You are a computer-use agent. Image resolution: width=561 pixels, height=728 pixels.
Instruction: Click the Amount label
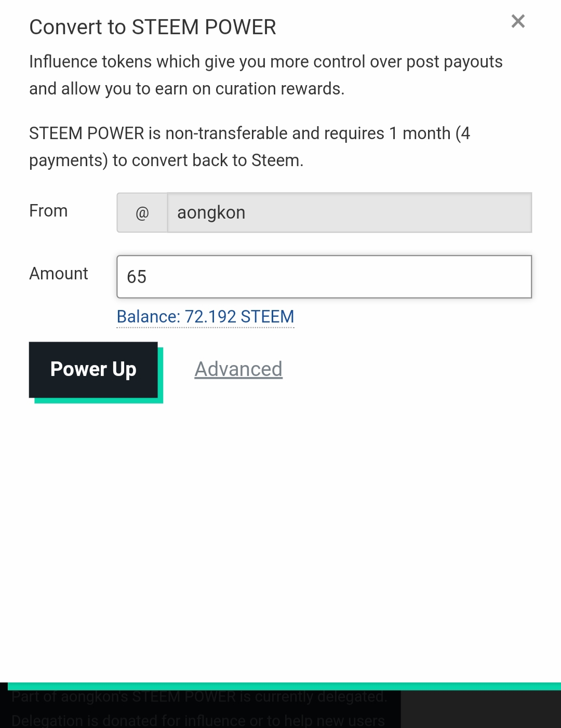tap(59, 274)
